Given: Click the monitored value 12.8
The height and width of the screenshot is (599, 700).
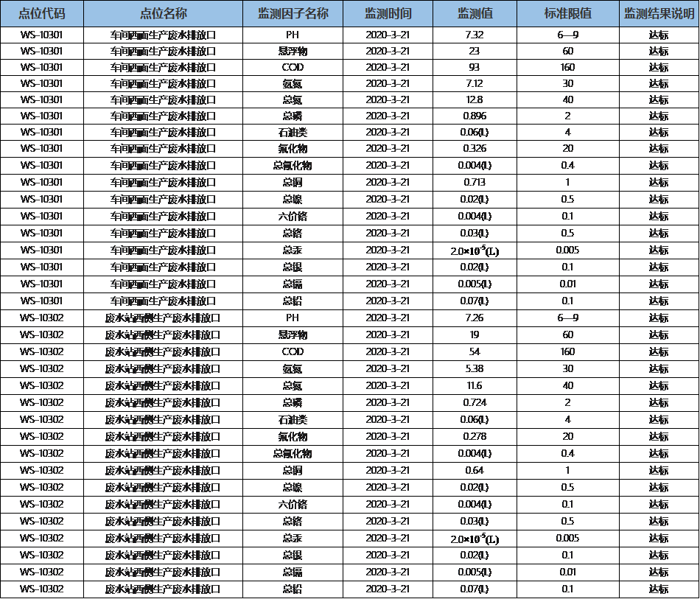Looking at the screenshot, I should [475, 99].
